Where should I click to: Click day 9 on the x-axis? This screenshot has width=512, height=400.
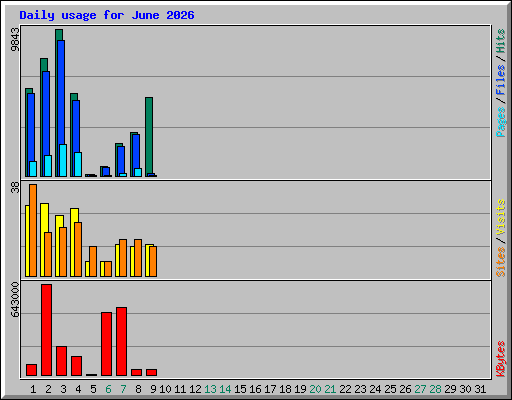coord(153,389)
